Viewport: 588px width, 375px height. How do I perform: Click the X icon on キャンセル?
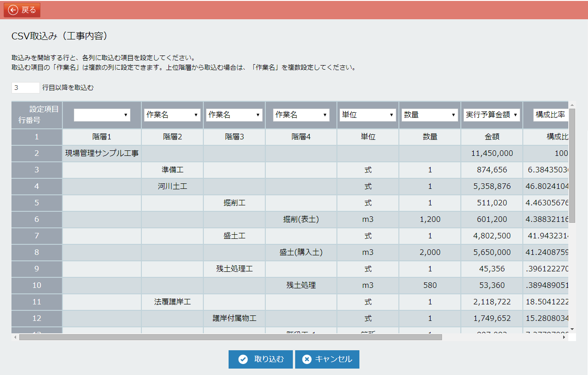coord(307,359)
